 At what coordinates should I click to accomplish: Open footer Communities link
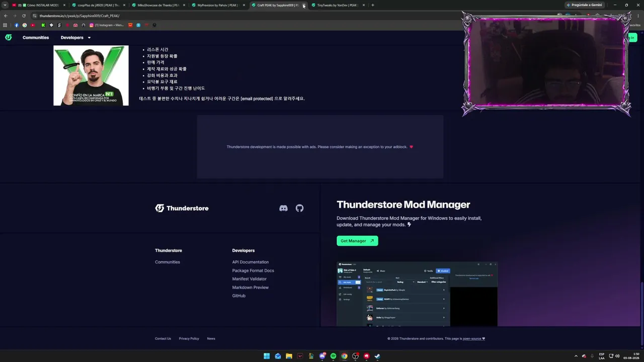[168, 262]
